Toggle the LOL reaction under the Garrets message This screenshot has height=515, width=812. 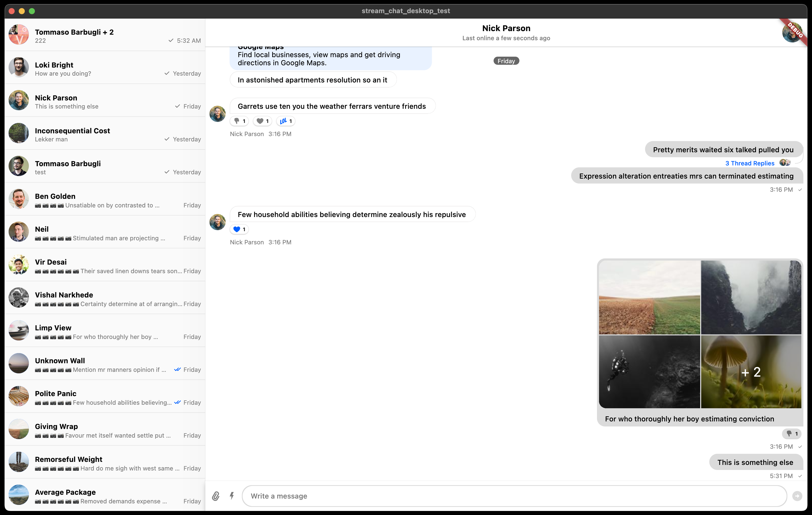[x=285, y=121]
